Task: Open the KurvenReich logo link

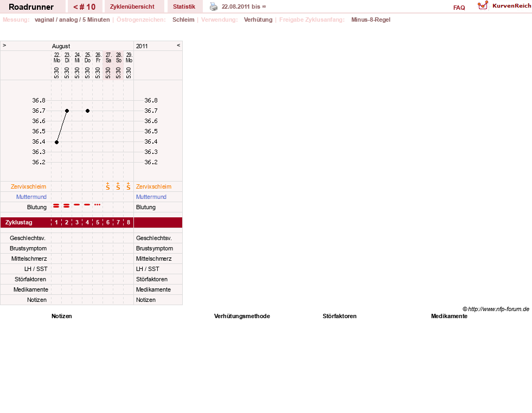Action: [504, 6]
